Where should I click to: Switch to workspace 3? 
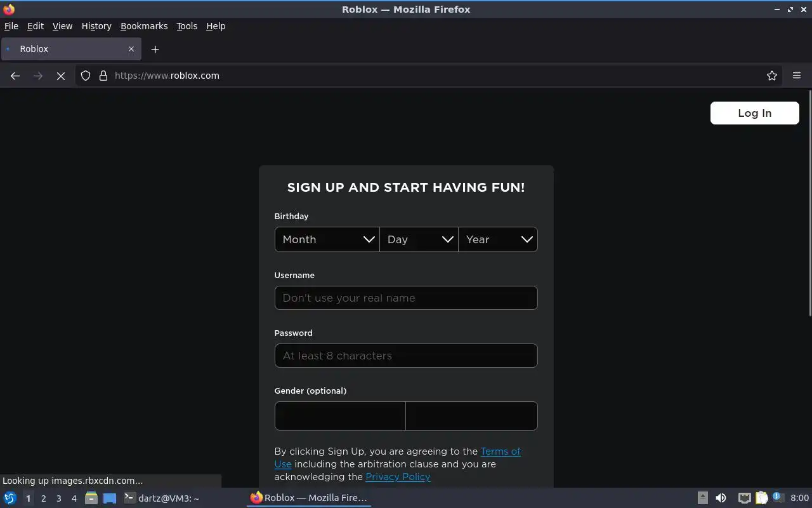(x=58, y=498)
